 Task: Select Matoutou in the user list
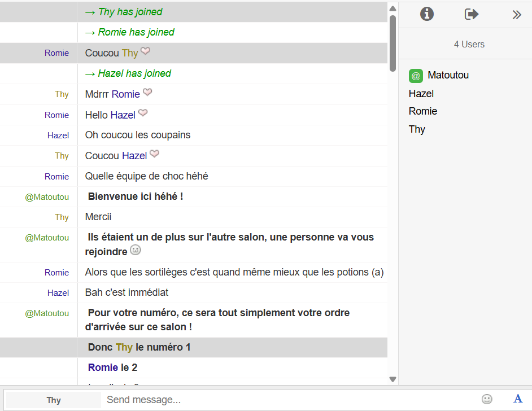(448, 75)
